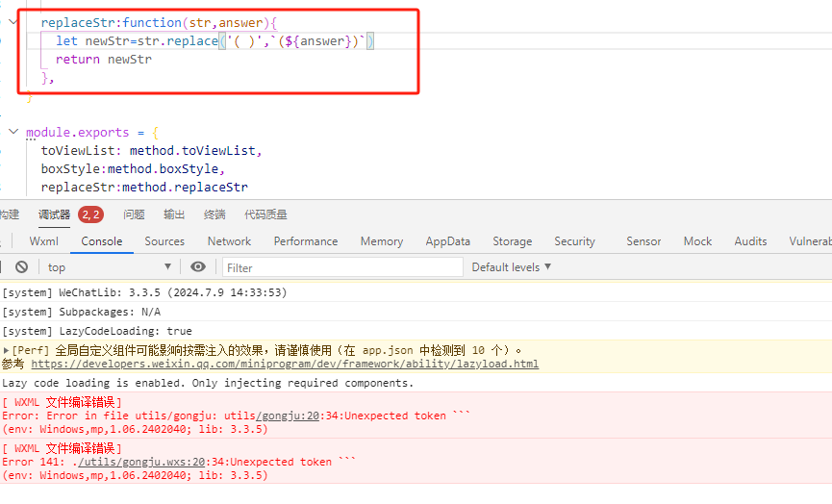
Task: Focus the console Filter field
Action: click(x=342, y=267)
